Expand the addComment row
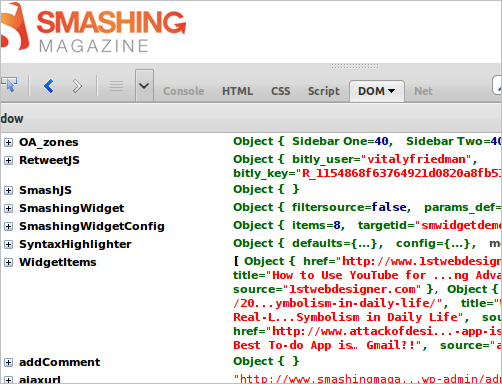Screen dimensions: 502x384 coord(8,363)
